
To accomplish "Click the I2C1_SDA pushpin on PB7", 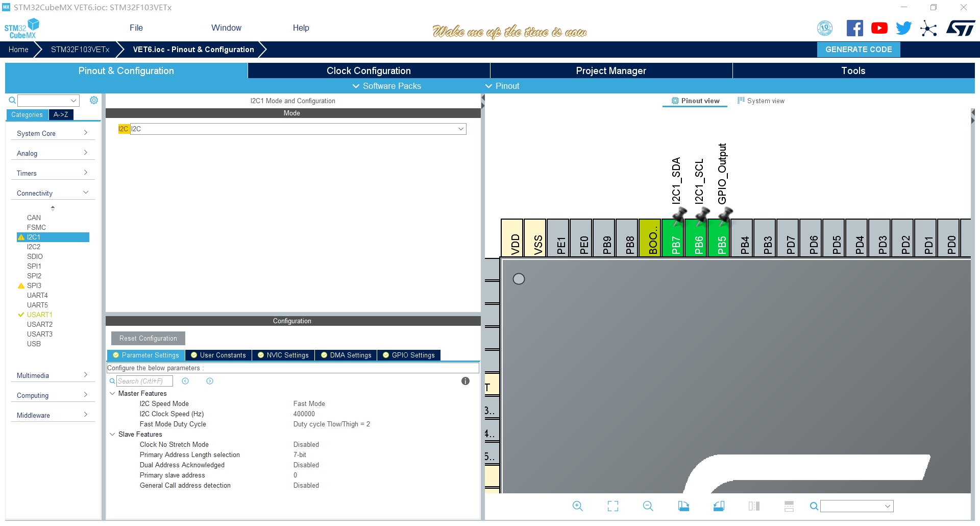I will (x=679, y=216).
